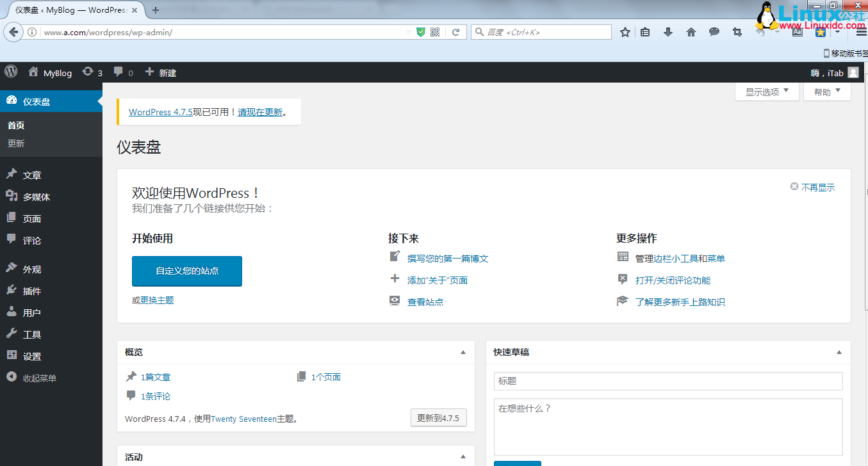Toggle the 新建 (New) menu in admin bar
This screenshot has width=868, height=466.
point(160,72)
